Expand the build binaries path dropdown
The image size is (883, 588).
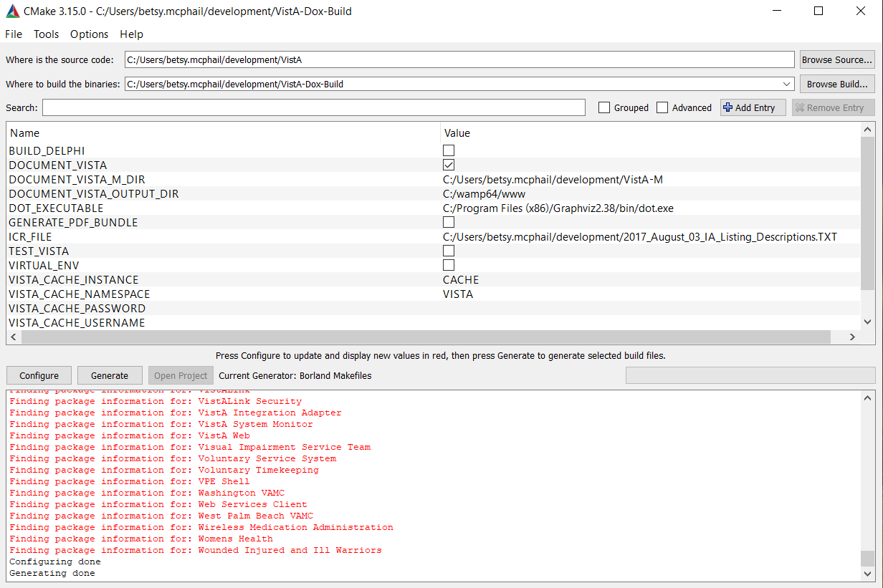pyautogui.click(x=788, y=84)
